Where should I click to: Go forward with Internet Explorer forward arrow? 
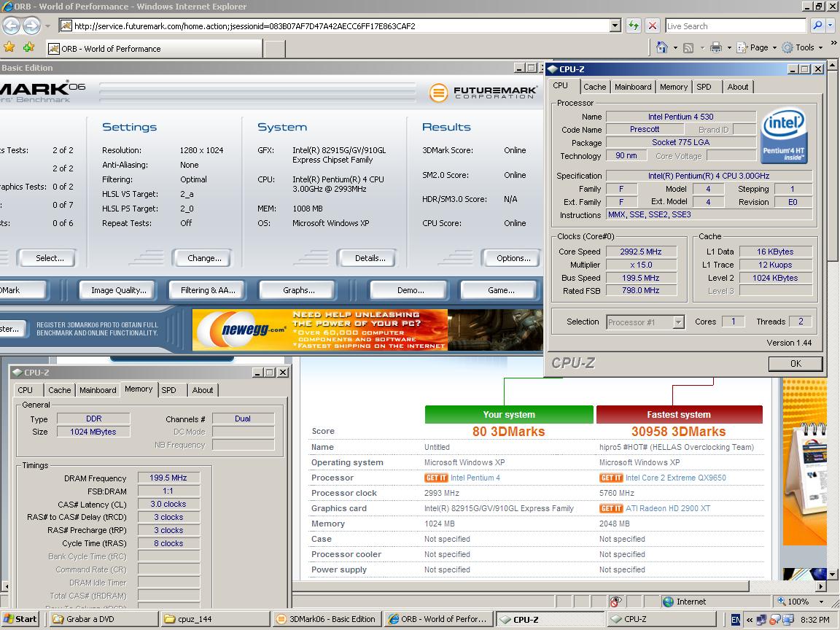point(31,26)
